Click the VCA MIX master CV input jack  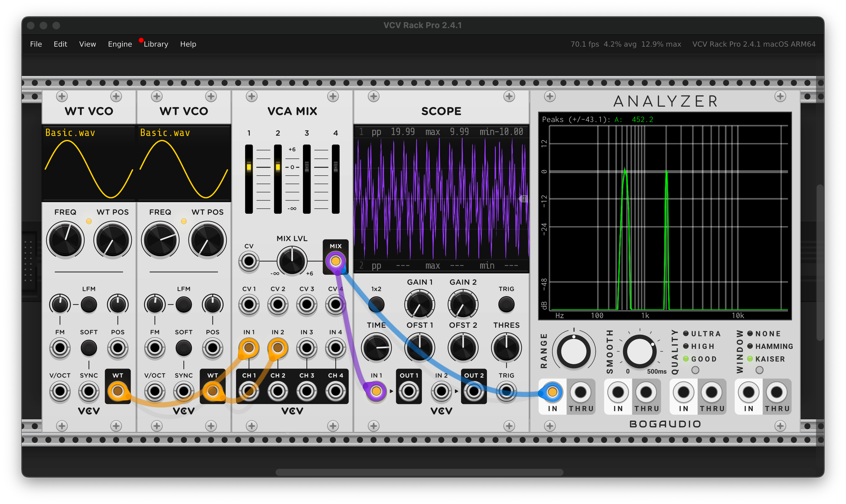[x=249, y=261]
